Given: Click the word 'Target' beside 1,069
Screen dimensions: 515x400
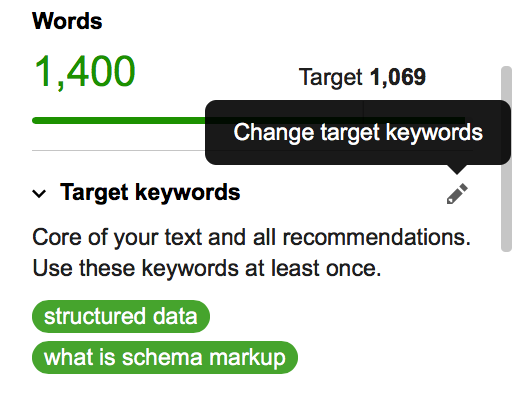Looking at the screenshot, I should tap(330, 78).
